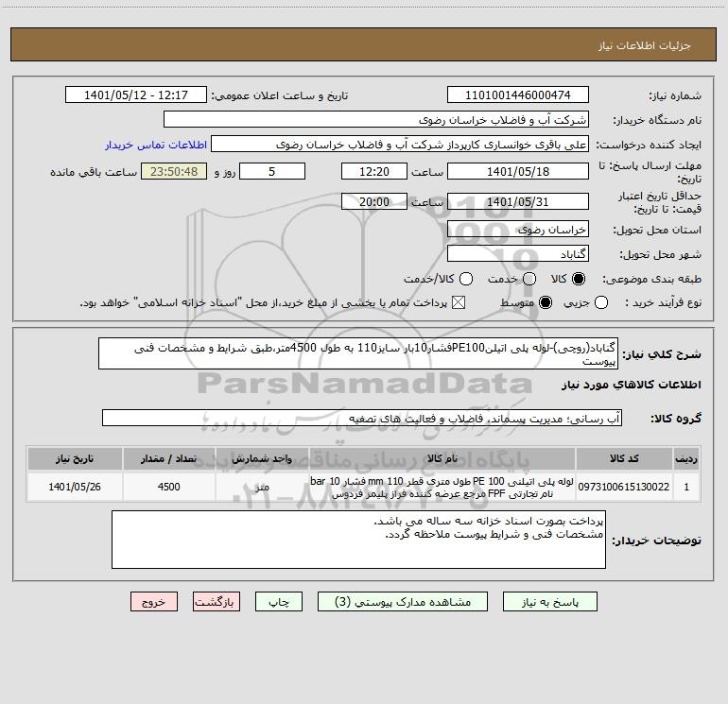
Task: Click row number 1 cell
Action: pos(686,487)
